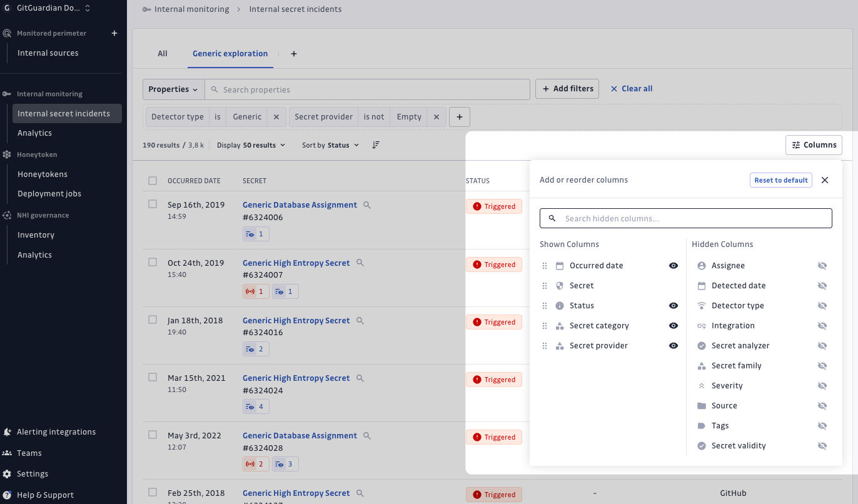The width and height of the screenshot is (858, 504).
Task: Open Generic Database Assignment #6324006 link
Action: pyautogui.click(x=300, y=205)
